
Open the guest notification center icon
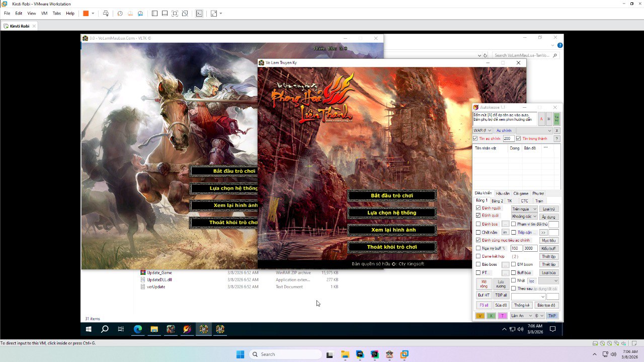552,329
